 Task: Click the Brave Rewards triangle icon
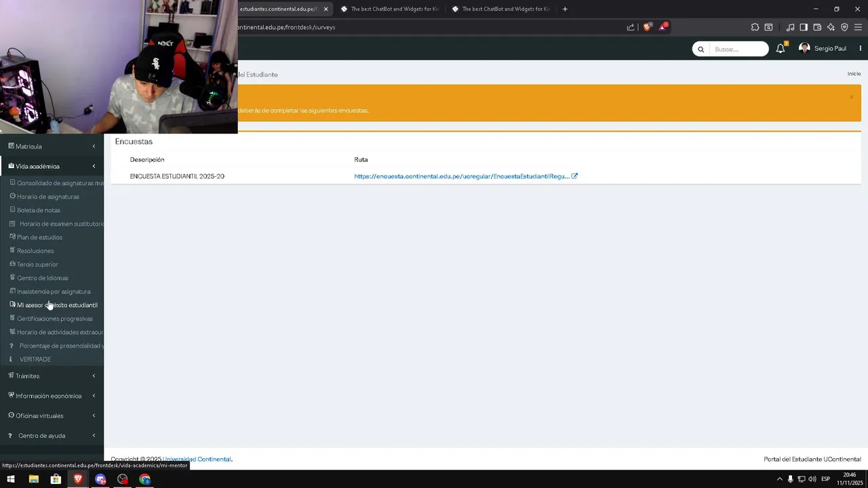(x=663, y=27)
